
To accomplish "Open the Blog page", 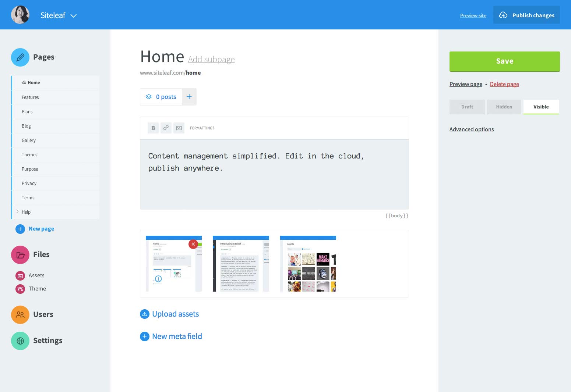I will pos(56,126).
